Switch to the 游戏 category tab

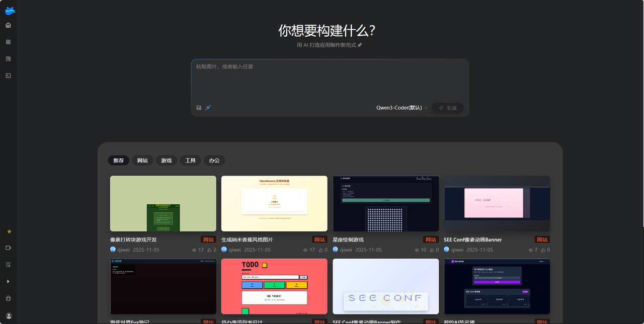[167, 160]
